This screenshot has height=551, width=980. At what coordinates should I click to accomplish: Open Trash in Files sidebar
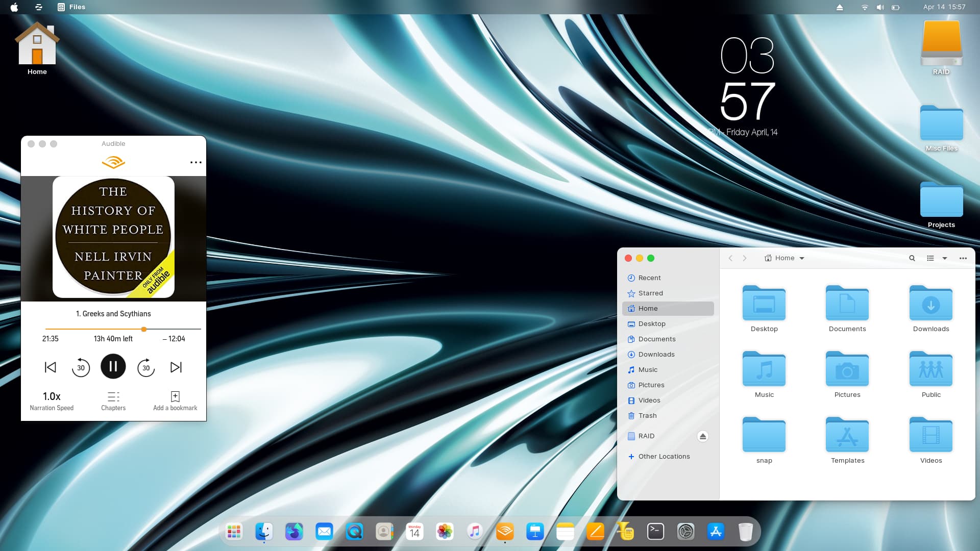[x=668, y=416]
